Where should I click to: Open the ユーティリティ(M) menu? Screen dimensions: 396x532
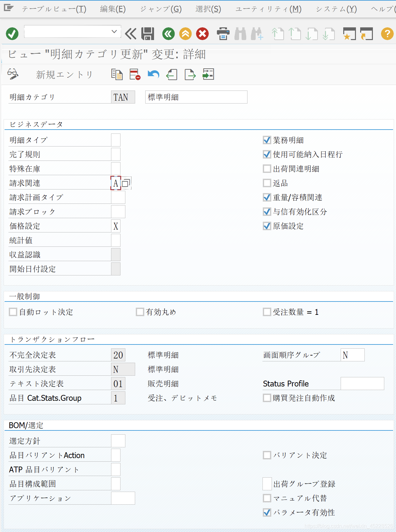click(x=268, y=9)
